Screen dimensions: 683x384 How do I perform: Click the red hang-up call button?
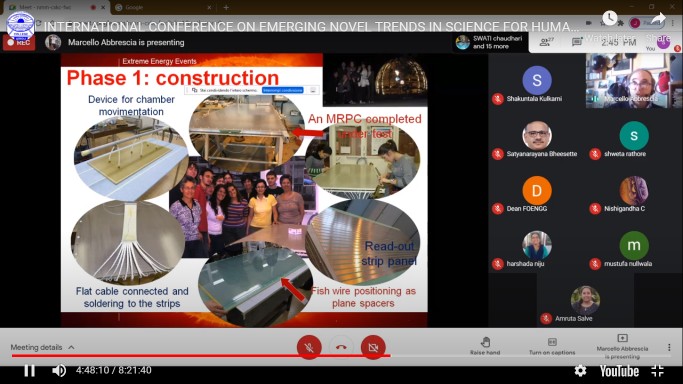341,347
